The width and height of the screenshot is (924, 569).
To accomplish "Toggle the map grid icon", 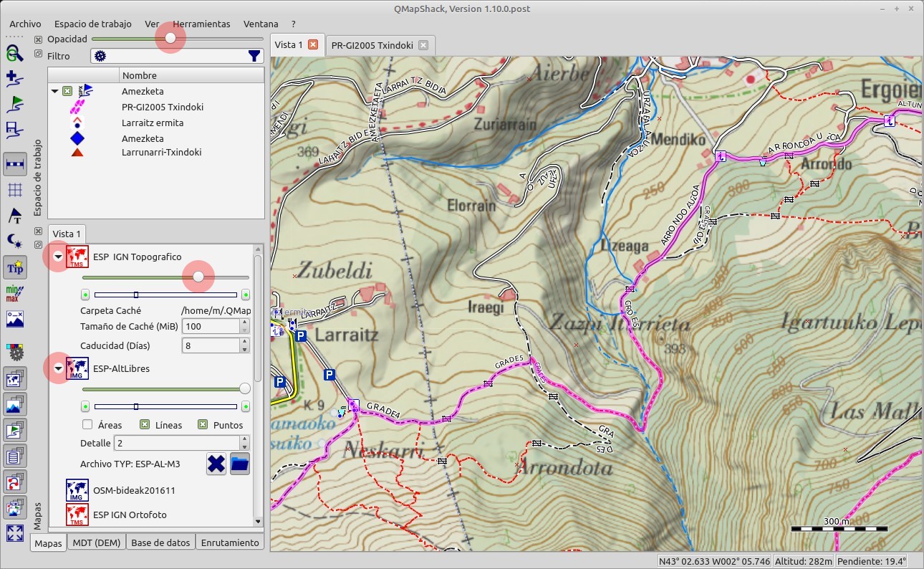I will (x=15, y=190).
